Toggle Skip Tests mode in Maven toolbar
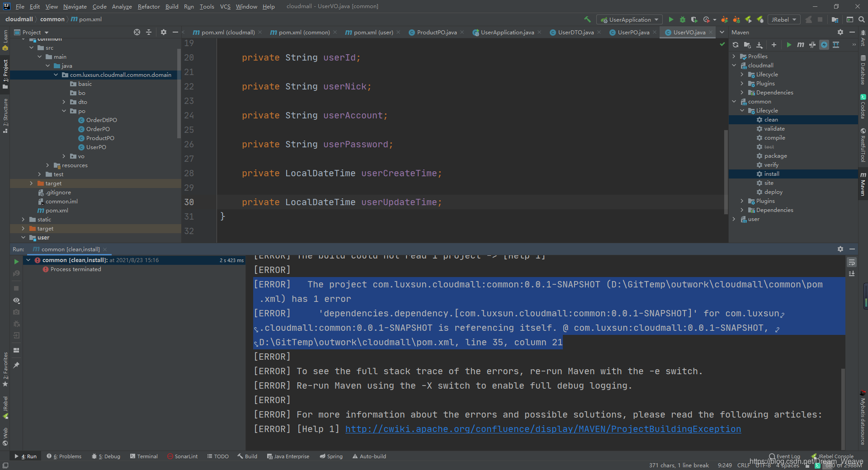 coord(824,45)
